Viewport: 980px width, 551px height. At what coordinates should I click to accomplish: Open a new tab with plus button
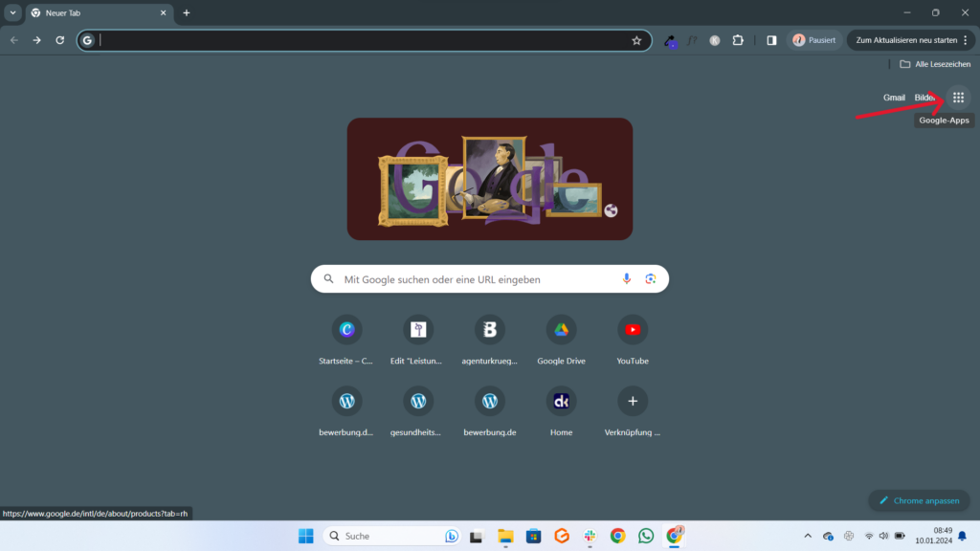pyautogui.click(x=187, y=12)
